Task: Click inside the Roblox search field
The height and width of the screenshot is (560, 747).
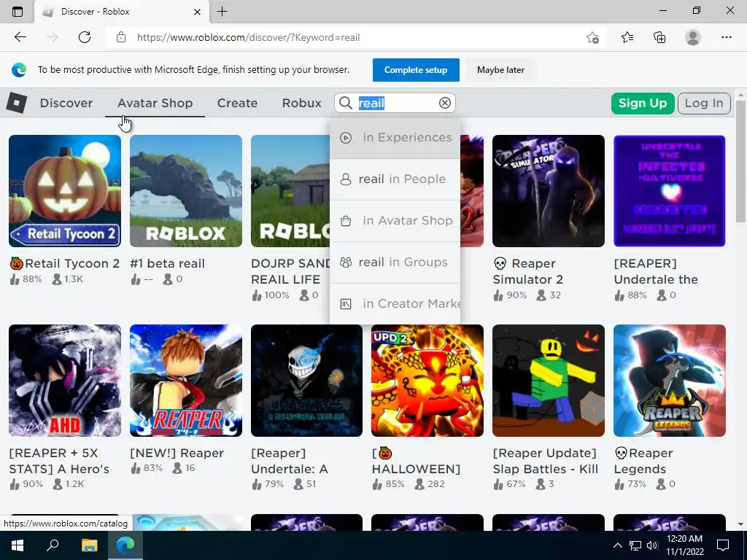Action: click(x=395, y=103)
